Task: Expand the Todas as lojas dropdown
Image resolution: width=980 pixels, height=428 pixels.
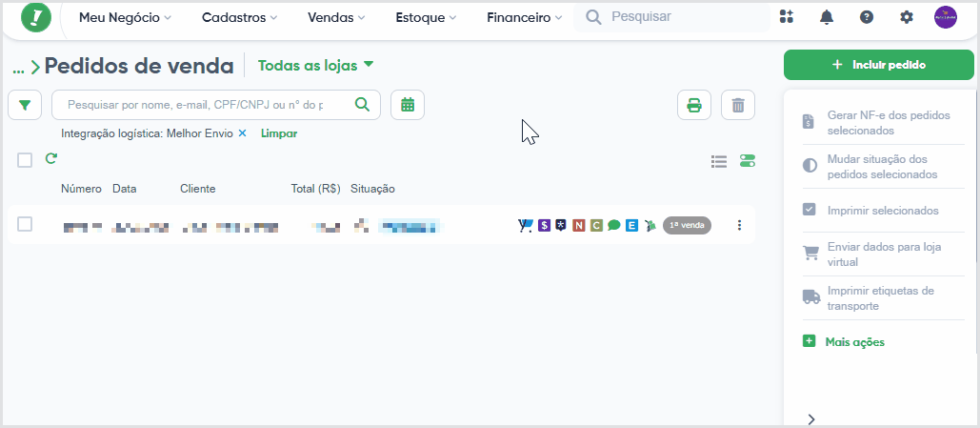Action: (x=315, y=65)
